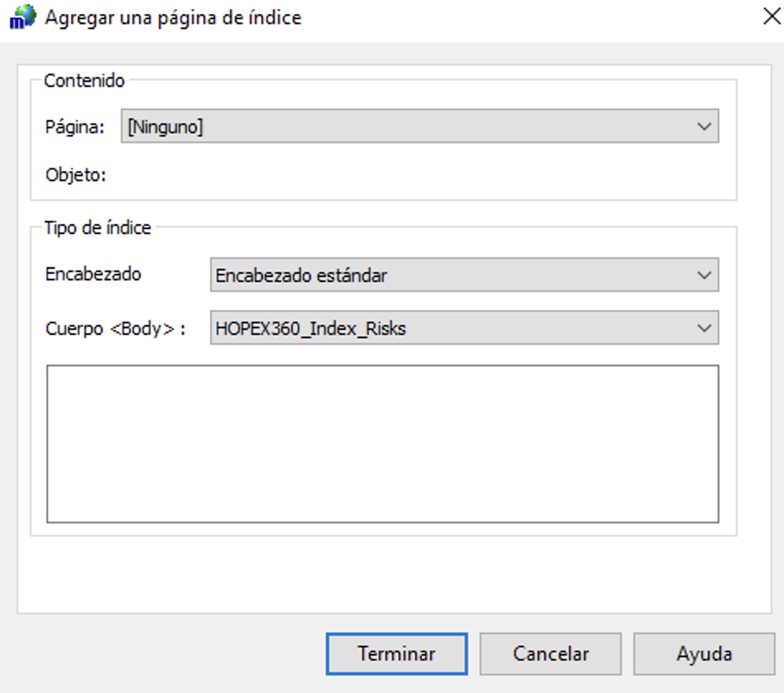Open the Cuerpo <Body> dropdown HOPEX360_Index_Risks

click(x=464, y=328)
